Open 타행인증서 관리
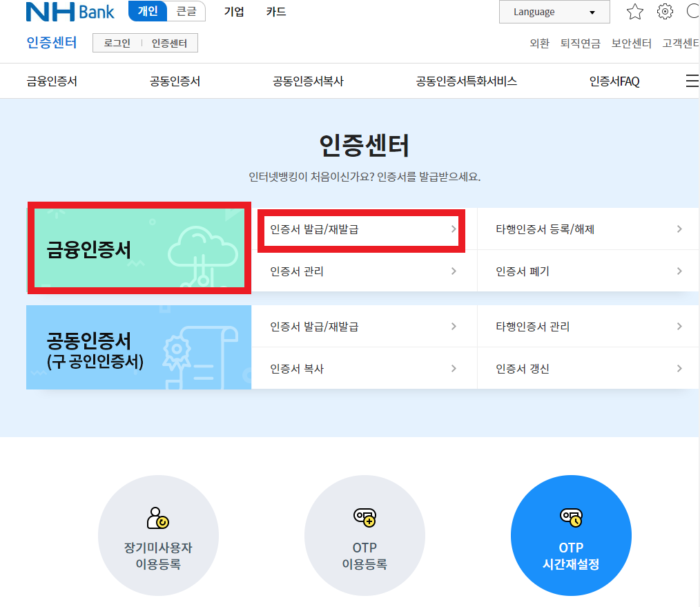700x607 pixels. point(588,327)
